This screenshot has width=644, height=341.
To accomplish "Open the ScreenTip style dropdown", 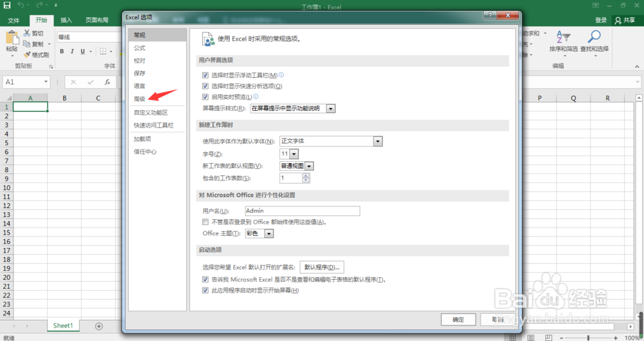I will 330,108.
